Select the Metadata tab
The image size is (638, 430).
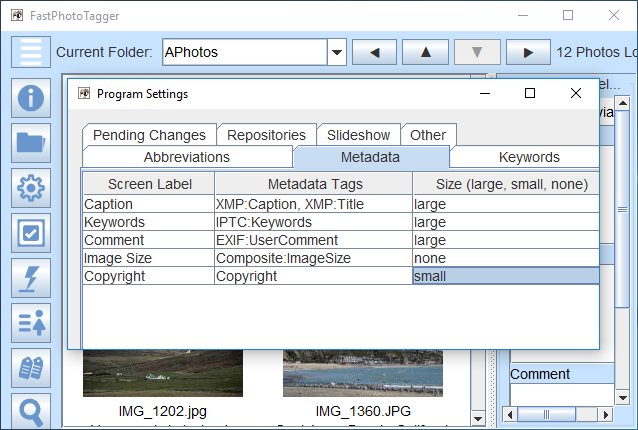(x=370, y=157)
